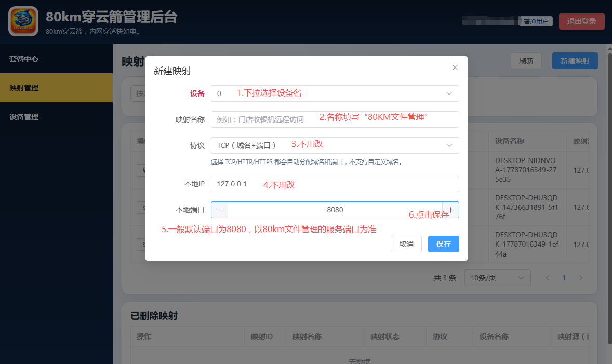Open the 10条/页 page size dropdown
612x364 pixels.
[x=497, y=278]
